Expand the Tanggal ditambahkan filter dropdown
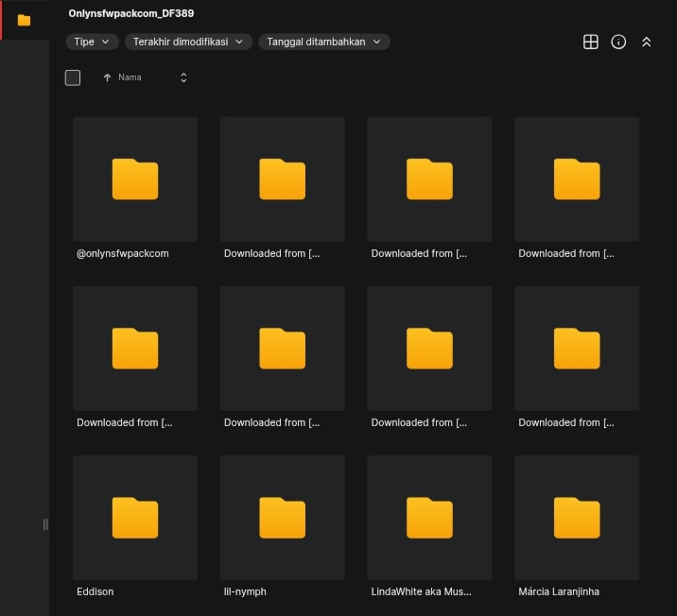Screen dimensions: 677x616 (x=323, y=42)
